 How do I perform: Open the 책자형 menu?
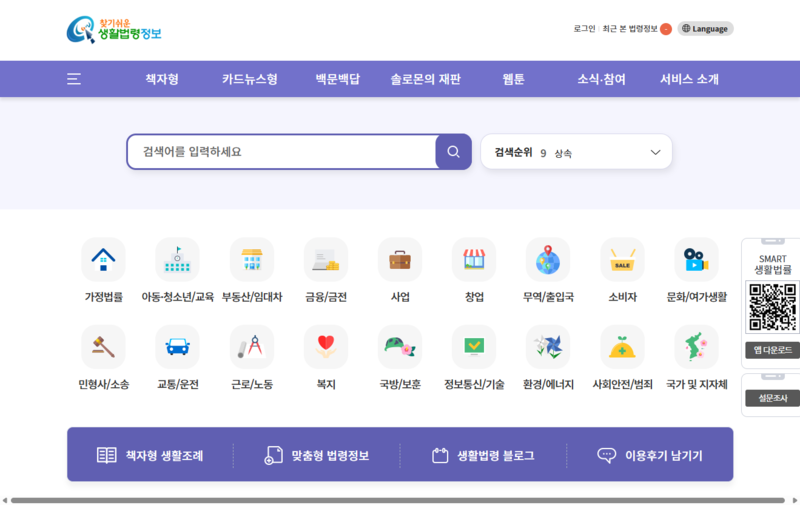(x=162, y=79)
